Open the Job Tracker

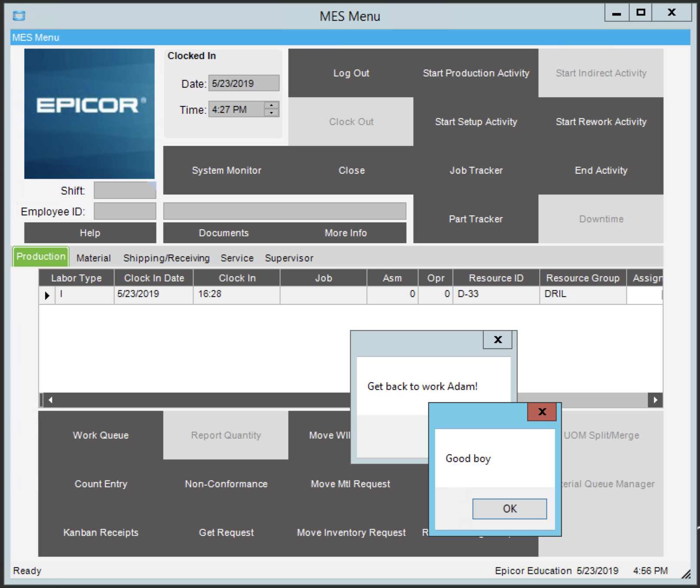(x=476, y=170)
